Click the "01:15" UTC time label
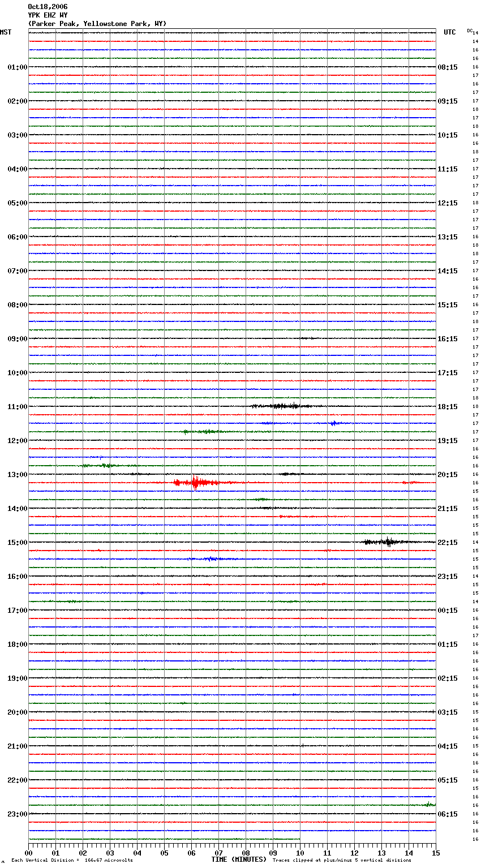Viewport: 481px width, 868px height. click(448, 644)
